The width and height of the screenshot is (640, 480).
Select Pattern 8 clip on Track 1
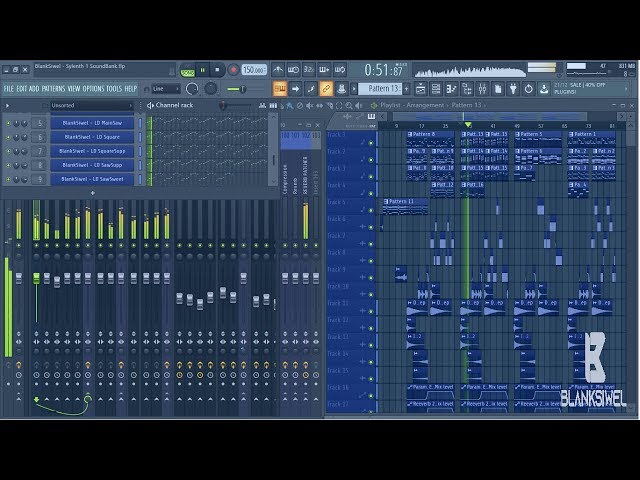click(x=431, y=139)
